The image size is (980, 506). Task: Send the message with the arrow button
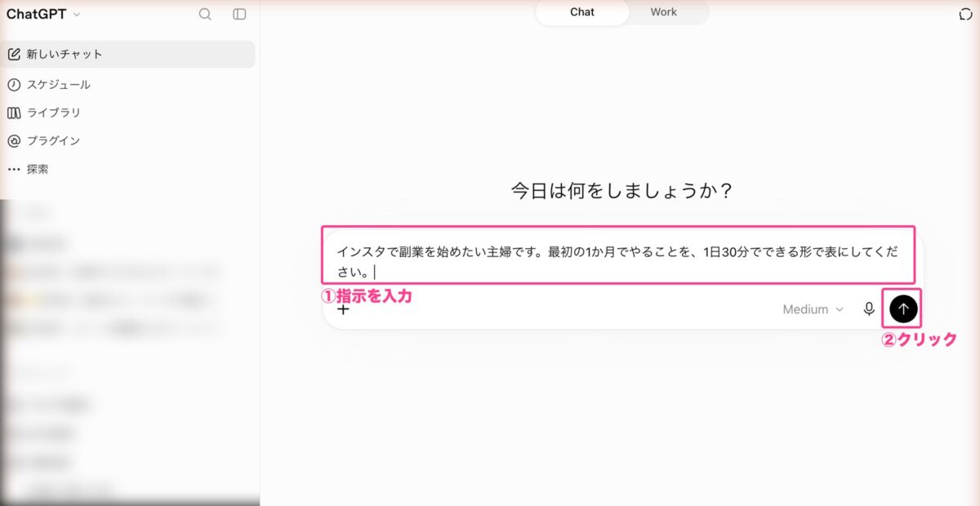tap(903, 308)
